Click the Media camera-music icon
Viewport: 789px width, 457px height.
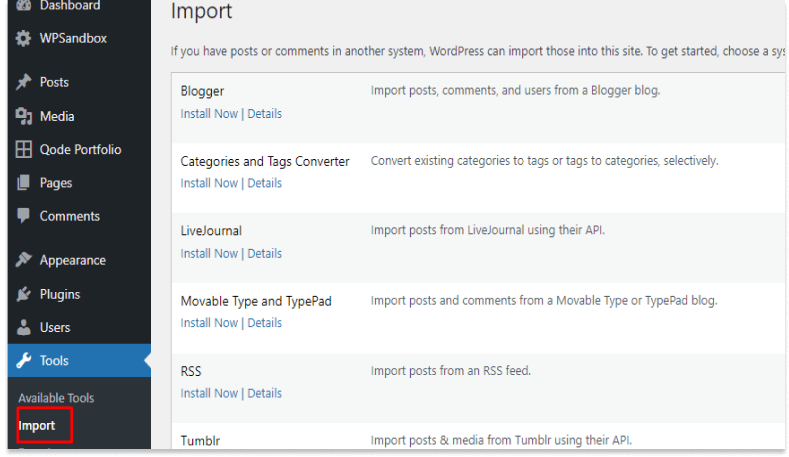point(23,116)
